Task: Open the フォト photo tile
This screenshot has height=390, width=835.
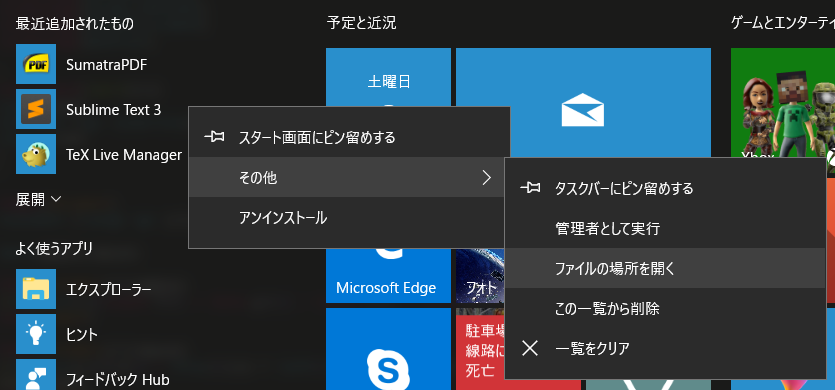Action: pos(480,275)
